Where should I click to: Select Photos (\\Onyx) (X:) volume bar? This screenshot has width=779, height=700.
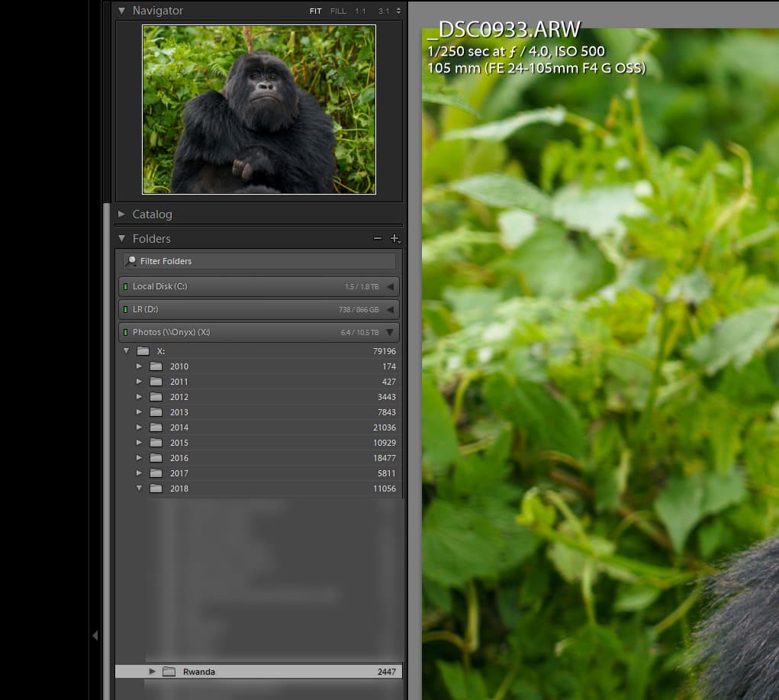tap(259, 332)
